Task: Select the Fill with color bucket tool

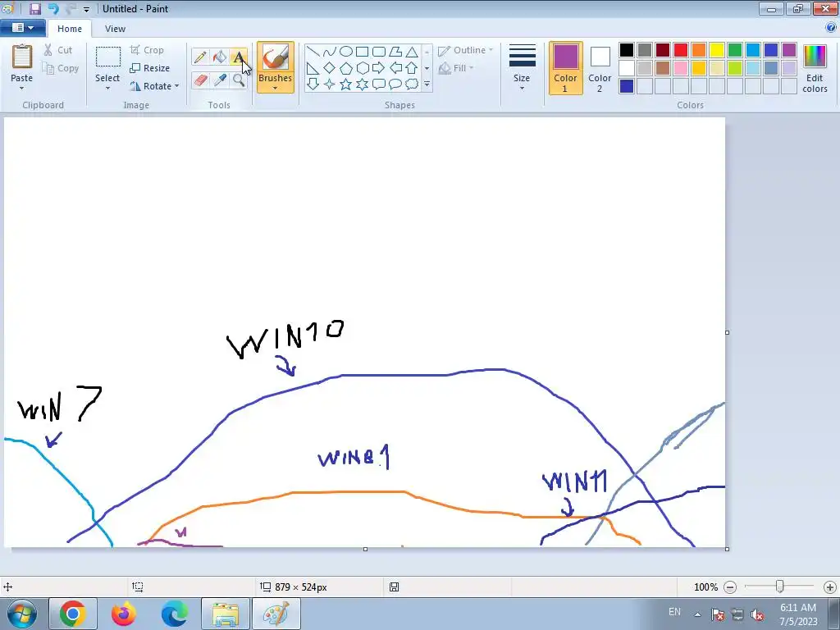Action: pos(220,57)
